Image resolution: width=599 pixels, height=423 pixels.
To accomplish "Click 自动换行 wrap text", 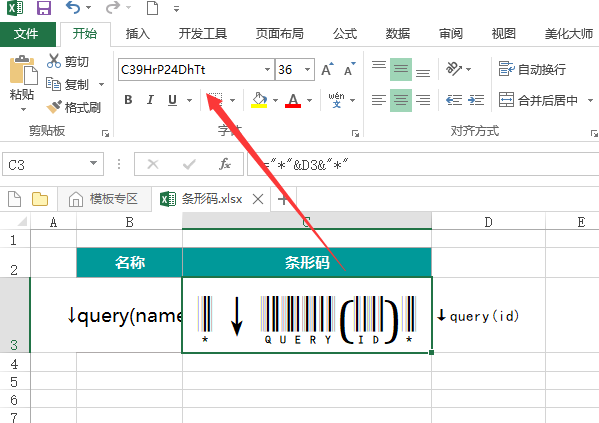I will click(532, 69).
